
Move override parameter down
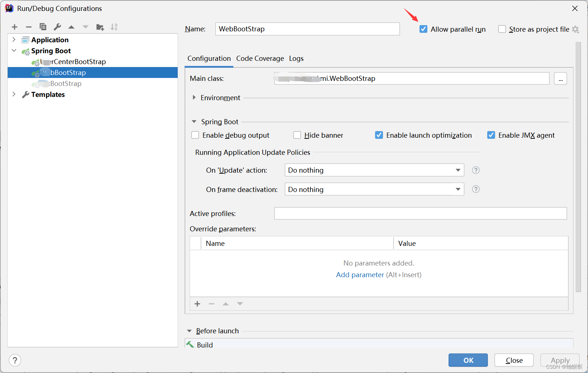click(240, 304)
